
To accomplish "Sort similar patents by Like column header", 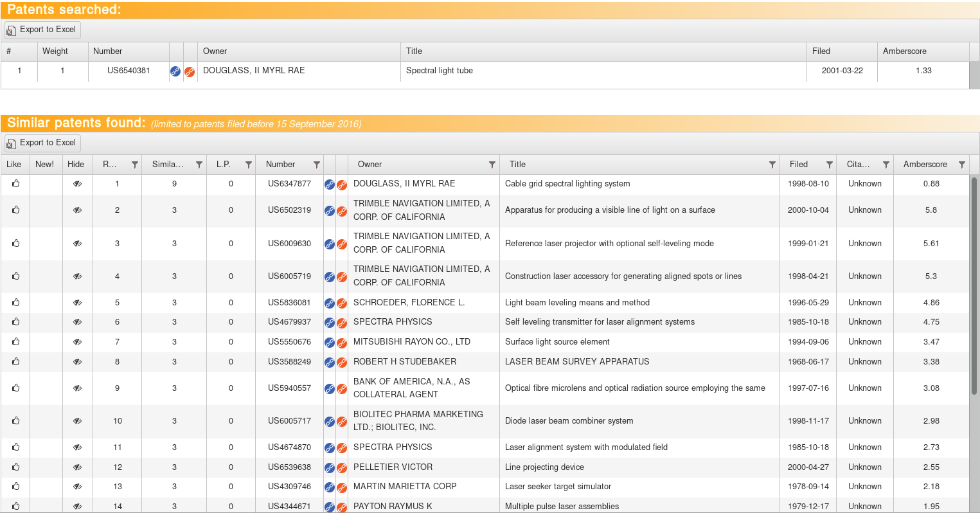I will pos(15,165).
